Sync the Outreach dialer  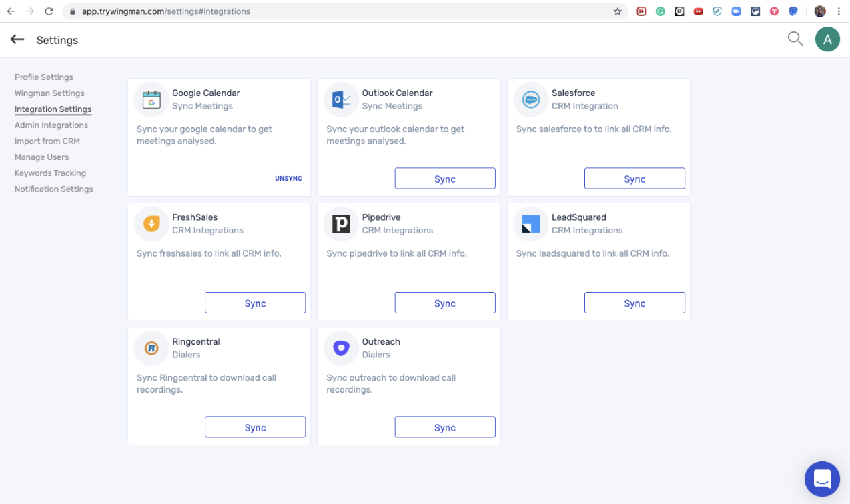coord(445,427)
